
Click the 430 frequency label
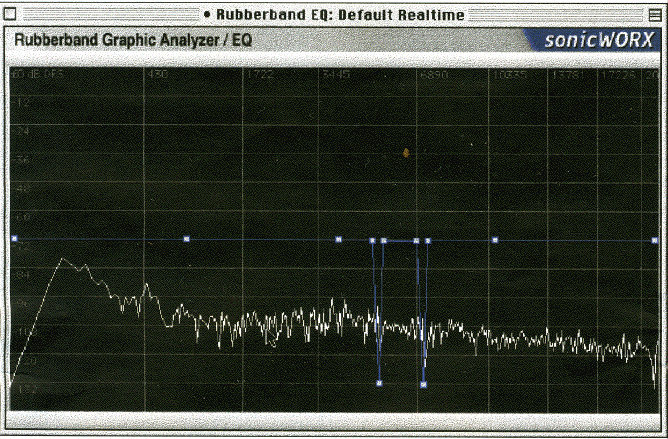point(157,75)
